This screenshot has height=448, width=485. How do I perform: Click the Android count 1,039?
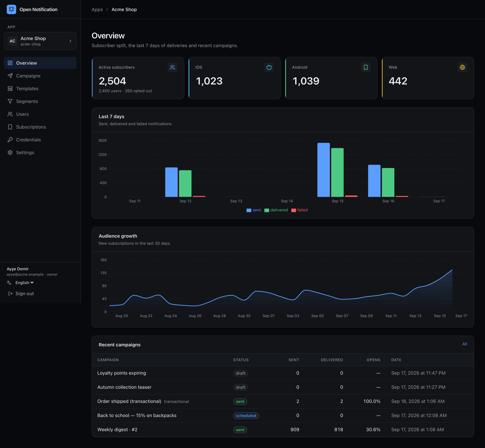coord(306,81)
